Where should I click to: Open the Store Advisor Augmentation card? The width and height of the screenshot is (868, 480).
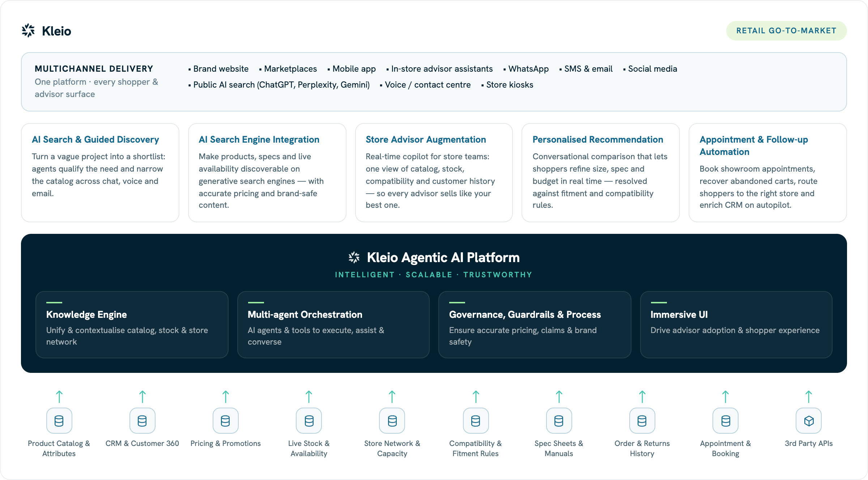(x=434, y=173)
